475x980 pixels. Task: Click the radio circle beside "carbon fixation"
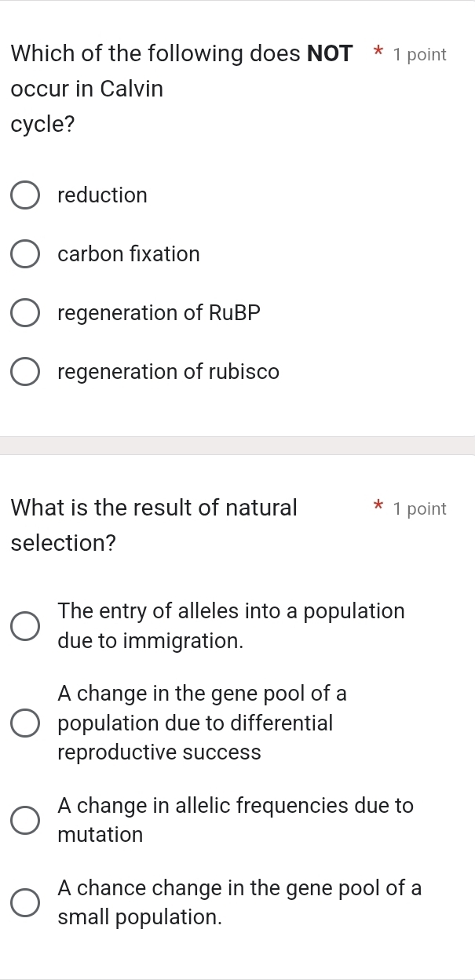tap(24, 253)
